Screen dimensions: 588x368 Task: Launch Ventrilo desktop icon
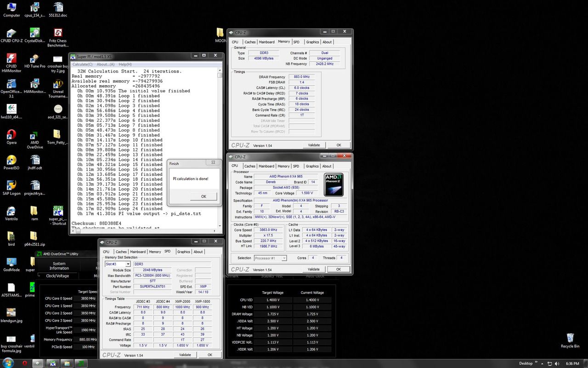pos(11,213)
